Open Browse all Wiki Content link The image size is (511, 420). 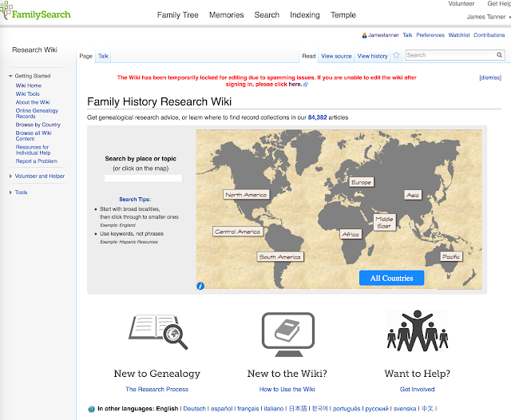click(x=34, y=136)
